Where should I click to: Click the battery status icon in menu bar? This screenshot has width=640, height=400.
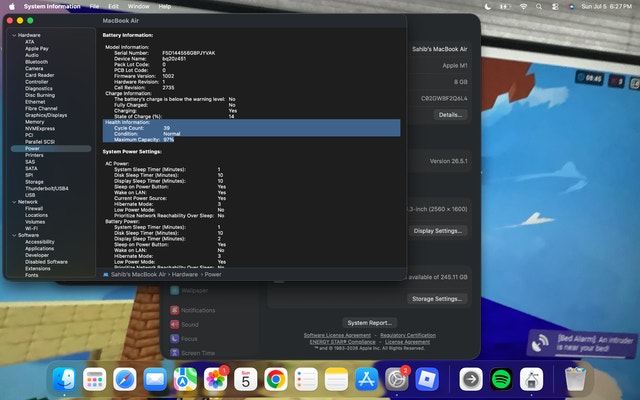(x=505, y=7)
